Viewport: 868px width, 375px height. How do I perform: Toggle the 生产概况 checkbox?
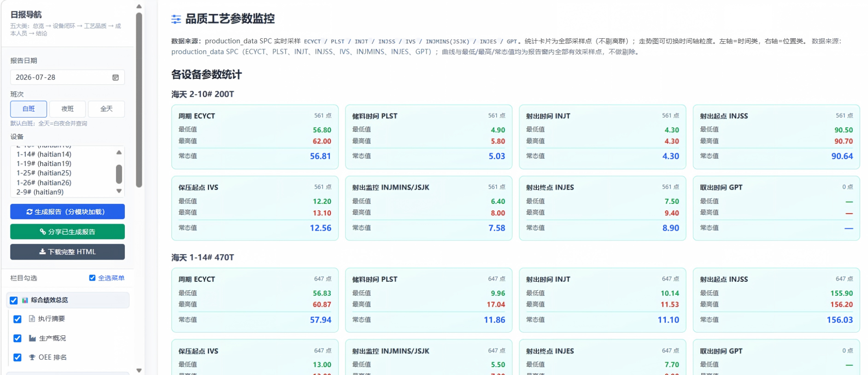(x=18, y=338)
